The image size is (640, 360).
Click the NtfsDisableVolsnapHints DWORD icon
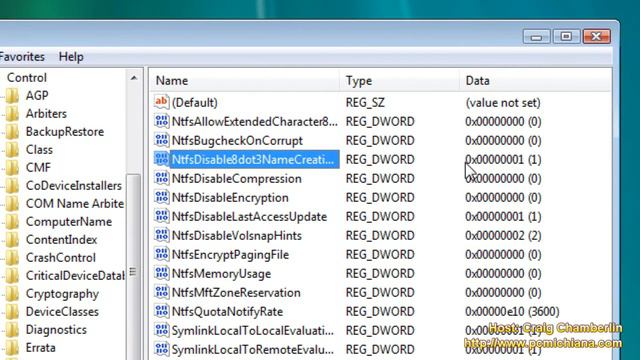[162, 235]
